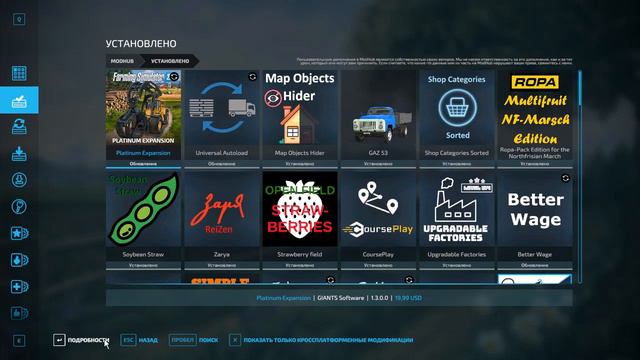640x360 pixels.
Task: Click the 'Strawberry field' card label
Action: [300, 254]
